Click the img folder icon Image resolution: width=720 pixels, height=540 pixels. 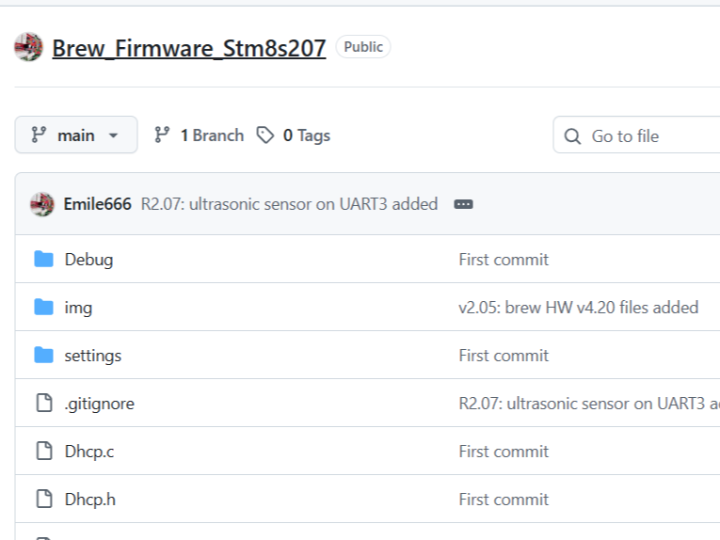coord(44,307)
